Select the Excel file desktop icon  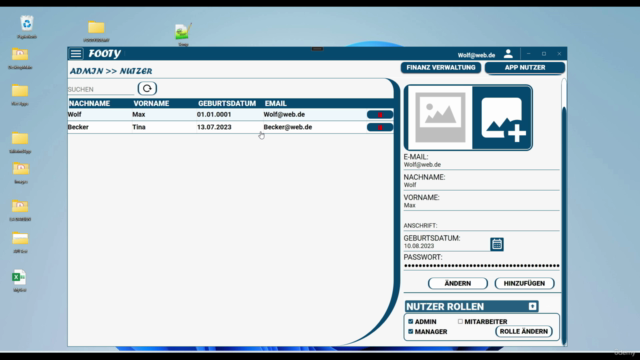pos(20,281)
